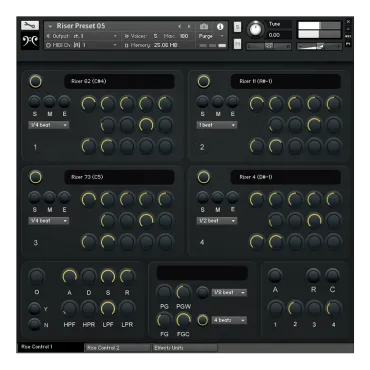Toggle layer 3 power button
This screenshot has height=370, width=370.
pos(36,177)
